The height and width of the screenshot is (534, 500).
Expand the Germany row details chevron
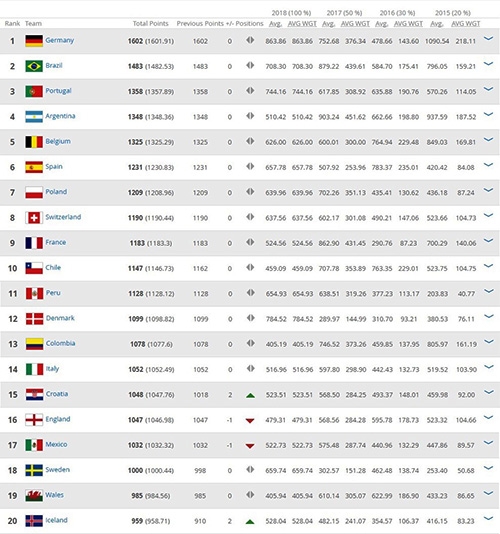(488, 38)
